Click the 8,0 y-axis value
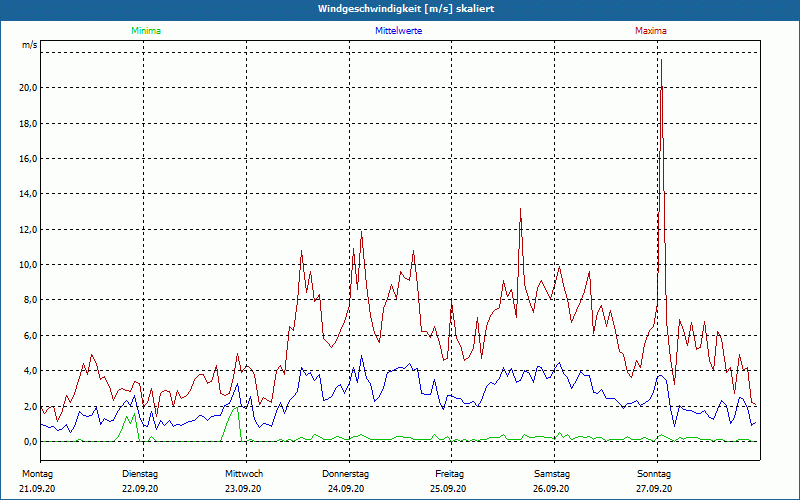Image resolution: width=800 pixels, height=500 pixels. click(x=31, y=300)
